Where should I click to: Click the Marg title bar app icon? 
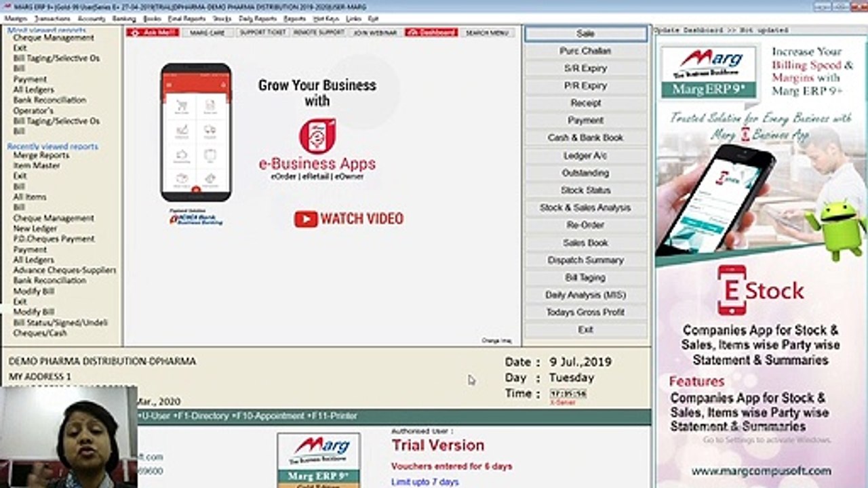[6, 6]
